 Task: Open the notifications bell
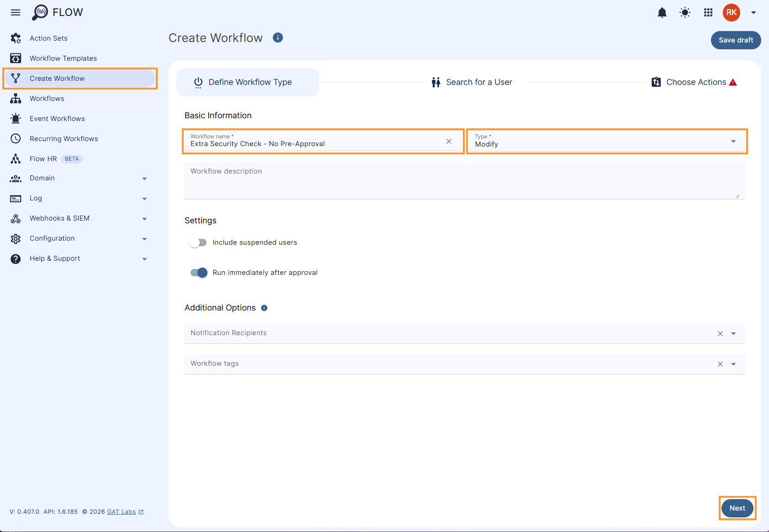point(662,12)
